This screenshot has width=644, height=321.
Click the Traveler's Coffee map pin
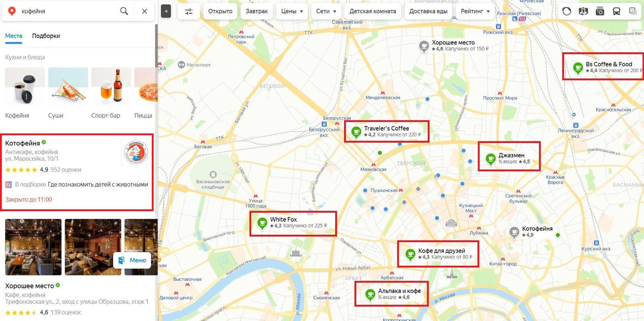coord(356,132)
